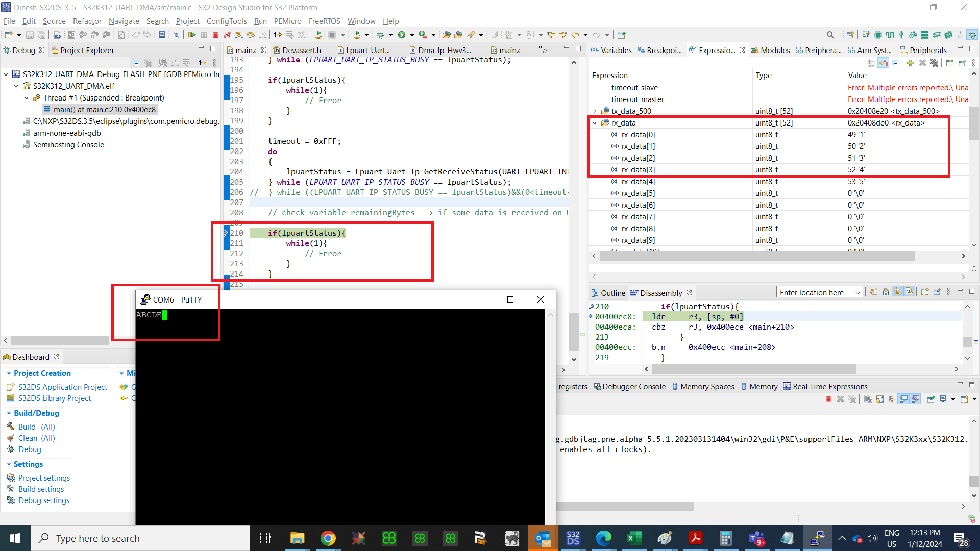
Task: Click the Build (All) link
Action: pyautogui.click(x=36, y=427)
